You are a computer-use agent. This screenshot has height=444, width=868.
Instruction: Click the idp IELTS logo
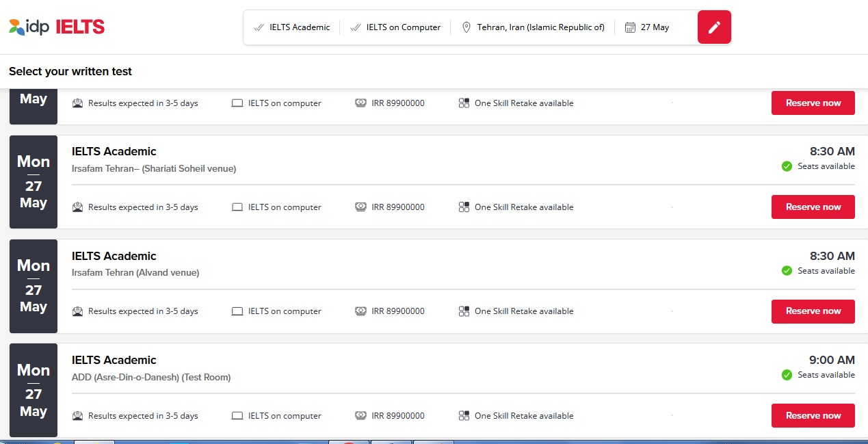click(x=57, y=27)
